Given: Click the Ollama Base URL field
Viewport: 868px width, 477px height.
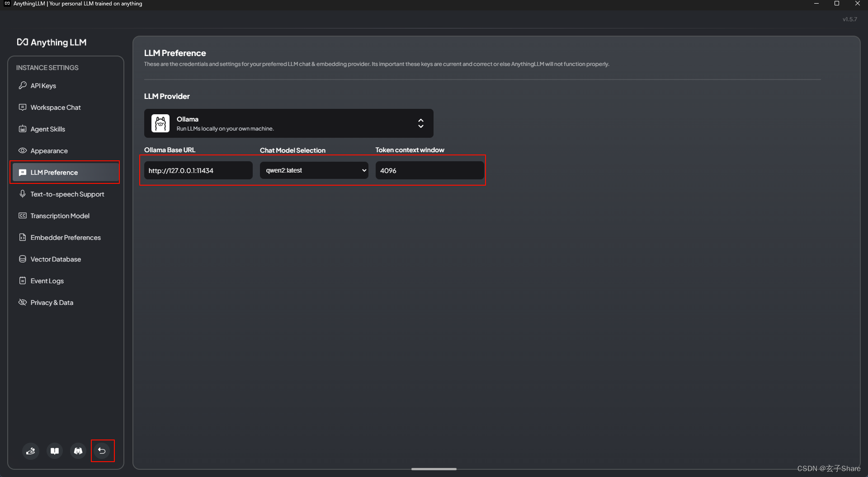Looking at the screenshot, I should 198,170.
